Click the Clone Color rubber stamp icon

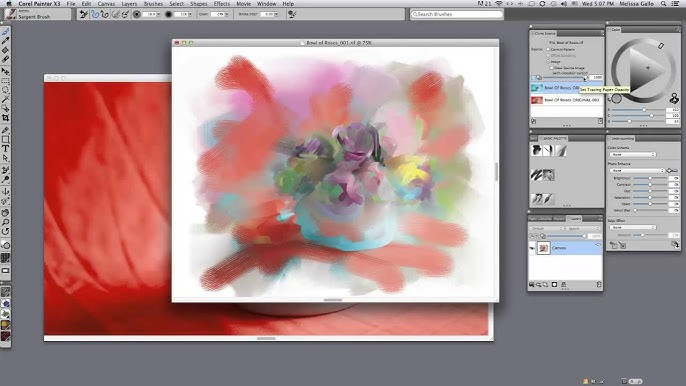coord(674,98)
